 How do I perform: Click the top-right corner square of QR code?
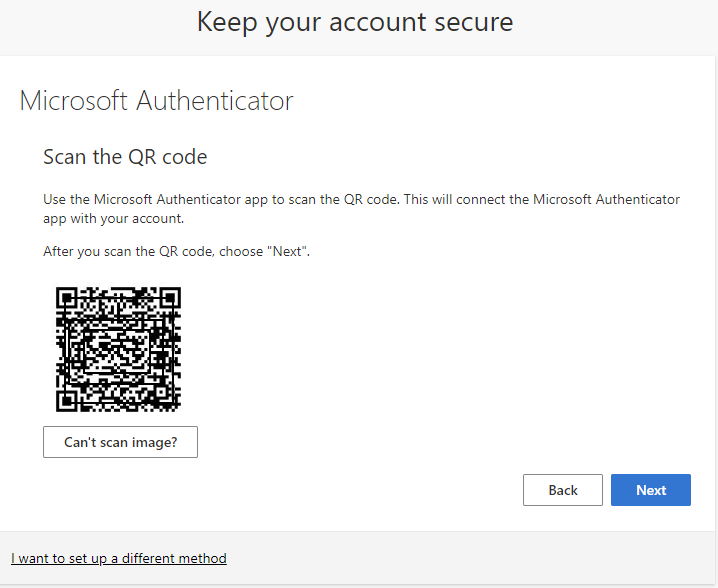coord(168,299)
